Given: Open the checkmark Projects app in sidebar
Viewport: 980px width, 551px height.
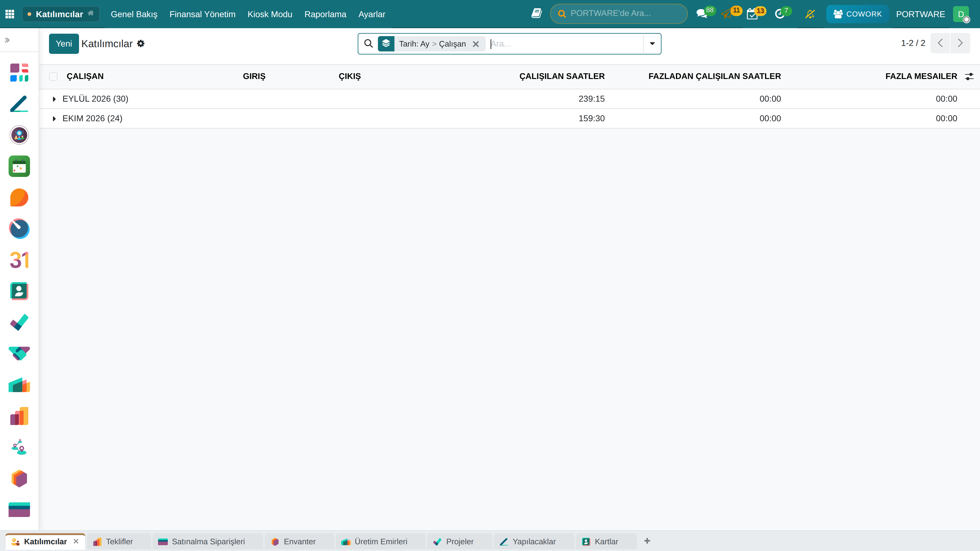Looking at the screenshot, I should 19,322.
